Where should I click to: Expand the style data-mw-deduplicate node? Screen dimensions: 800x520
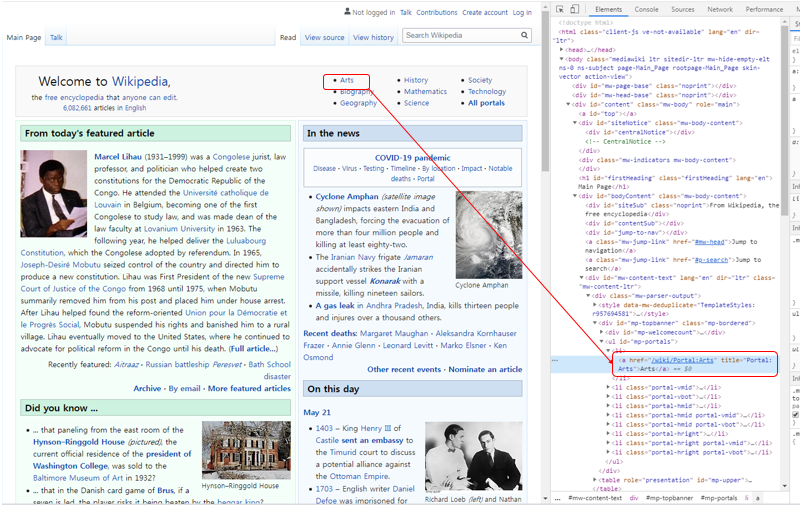tap(595, 305)
